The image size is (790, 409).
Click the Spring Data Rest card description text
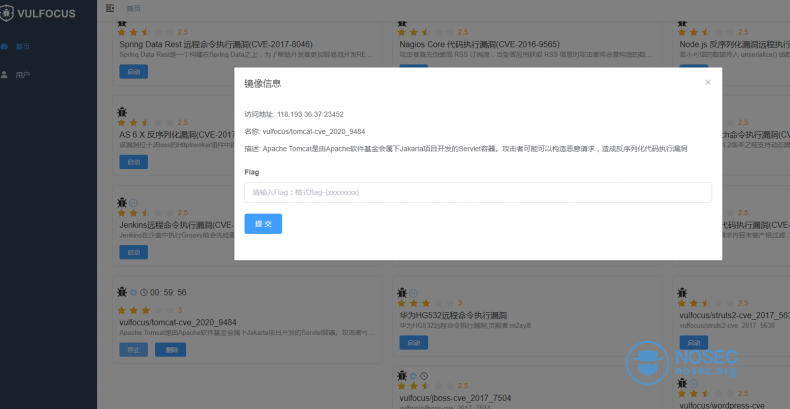click(246, 54)
